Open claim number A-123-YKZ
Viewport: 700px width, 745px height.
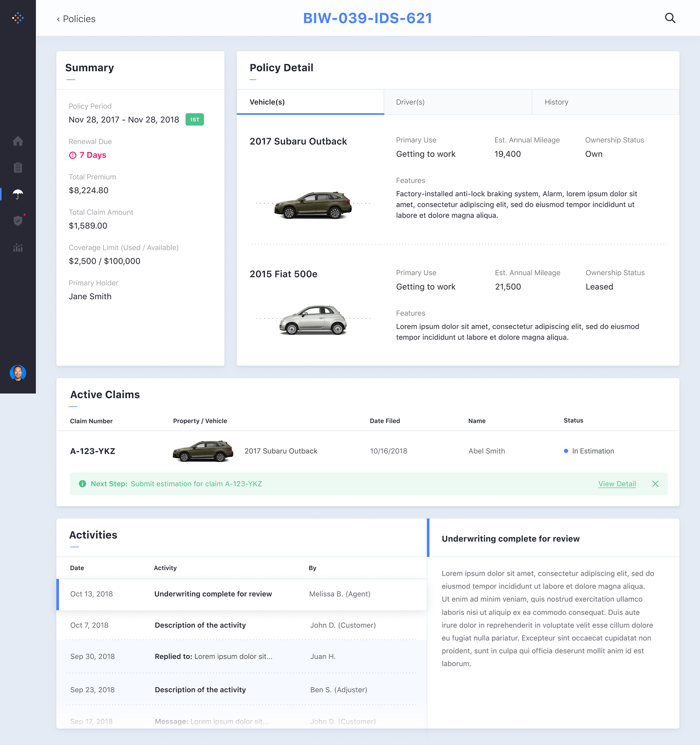93,451
